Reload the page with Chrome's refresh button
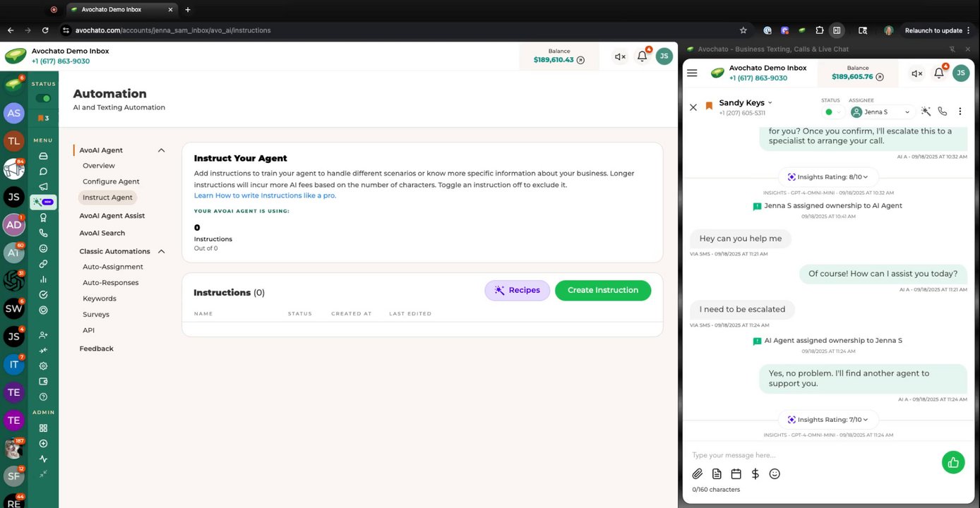 [45, 30]
